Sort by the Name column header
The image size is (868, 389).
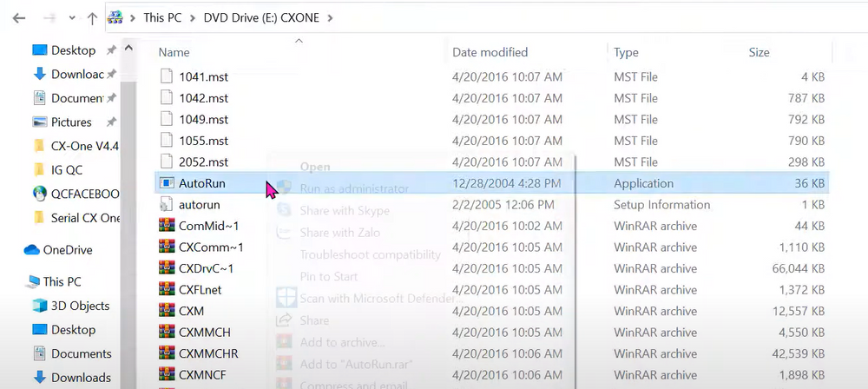(174, 52)
